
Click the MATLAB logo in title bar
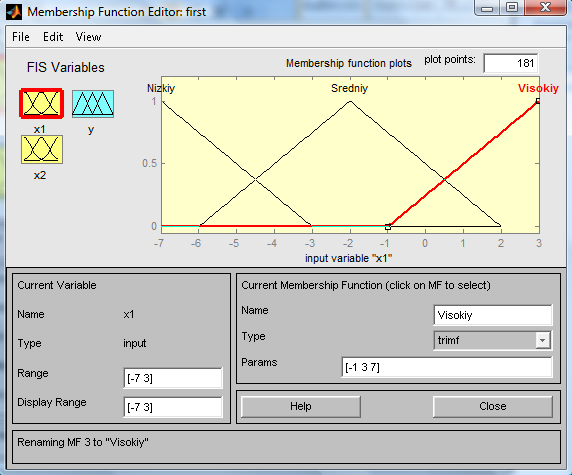pyautogui.click(x=13, y=12)
